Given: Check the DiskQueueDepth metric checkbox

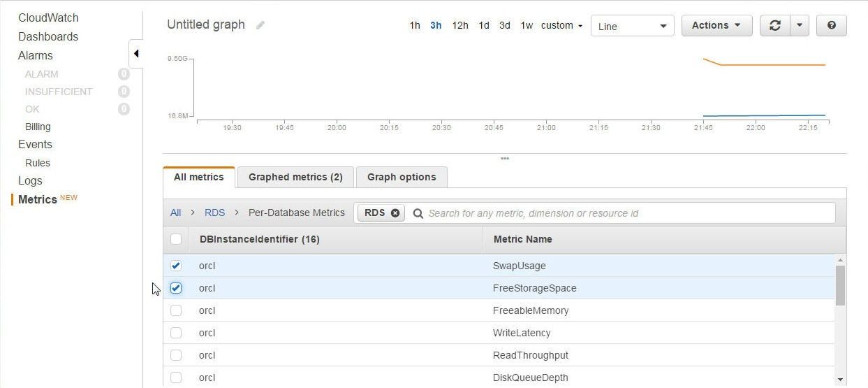Looking at the screenshot, I should (176, 378).
